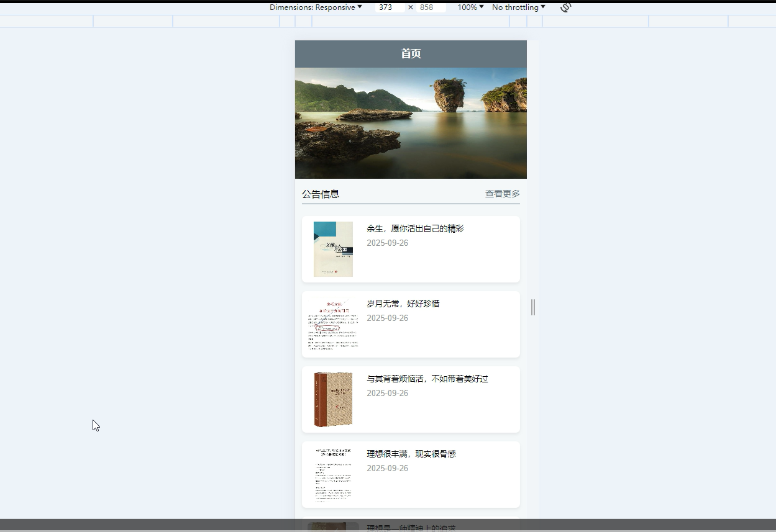Screen dimensions: 776x532
Task: Click the 首页 header title
Action: tap(411, 54)
